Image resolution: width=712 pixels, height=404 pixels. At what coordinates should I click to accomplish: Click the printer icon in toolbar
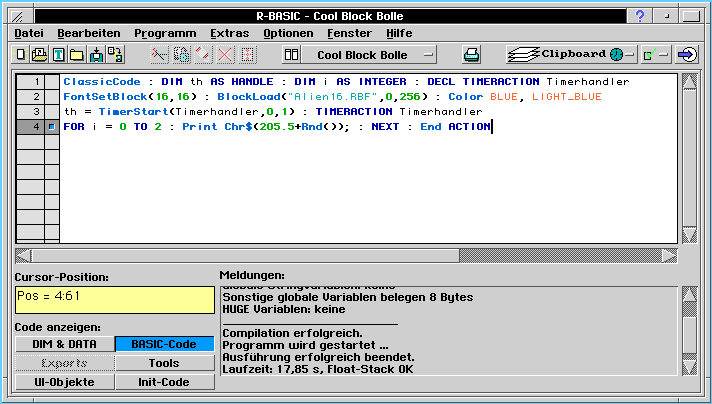(471, 54)
